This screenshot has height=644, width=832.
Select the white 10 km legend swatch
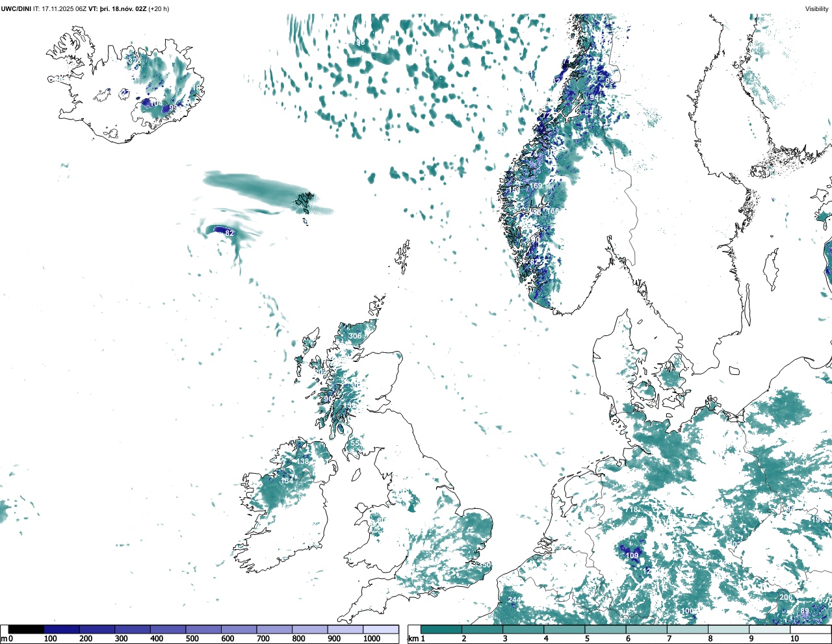point(811,630)
